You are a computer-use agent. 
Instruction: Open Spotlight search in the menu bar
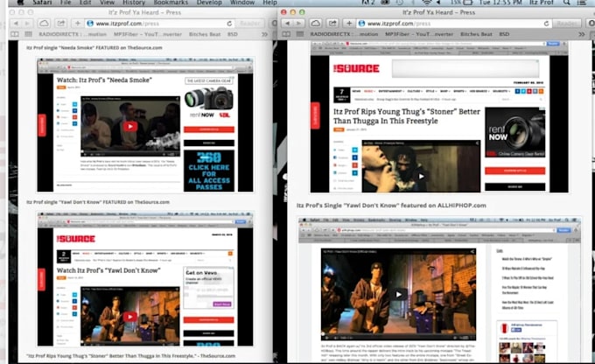point(566,3)
